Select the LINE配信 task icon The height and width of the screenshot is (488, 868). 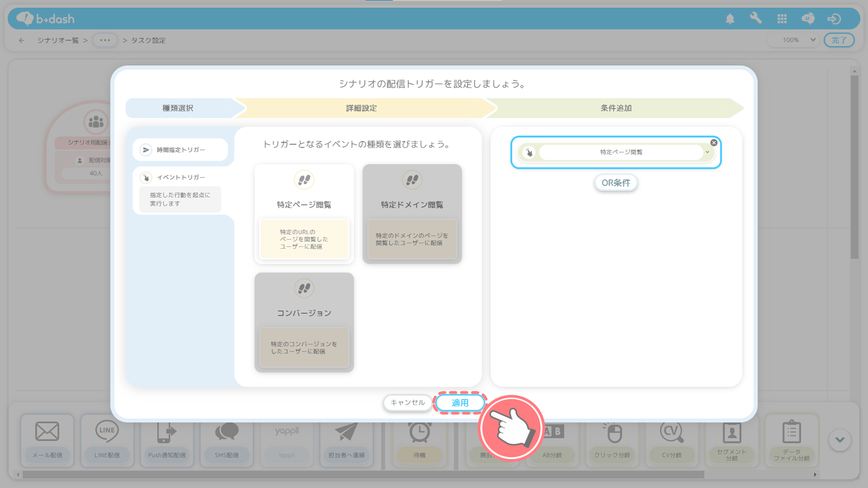coord(107,432)
